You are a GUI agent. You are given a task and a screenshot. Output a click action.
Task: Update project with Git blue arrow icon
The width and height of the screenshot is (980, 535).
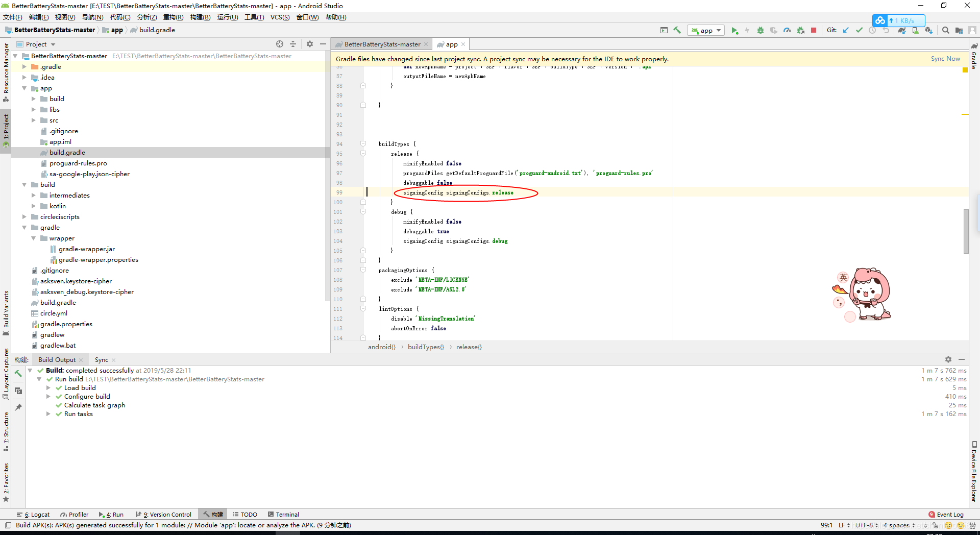click(x=846, y=30)
